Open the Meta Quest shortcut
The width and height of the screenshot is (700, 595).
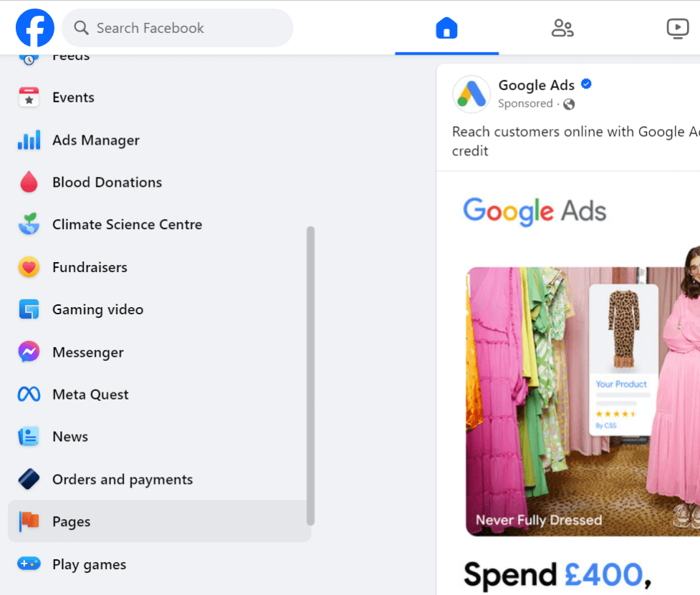coord(90,394)
